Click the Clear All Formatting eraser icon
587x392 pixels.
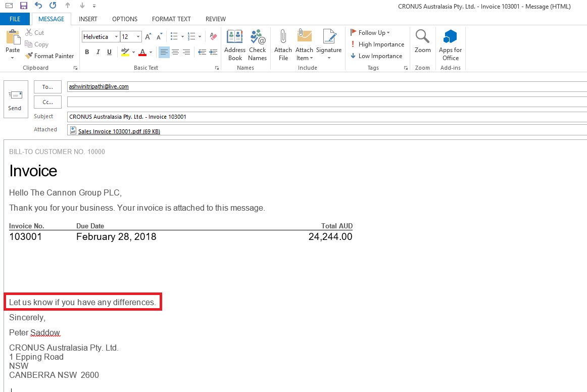(213, 36)
